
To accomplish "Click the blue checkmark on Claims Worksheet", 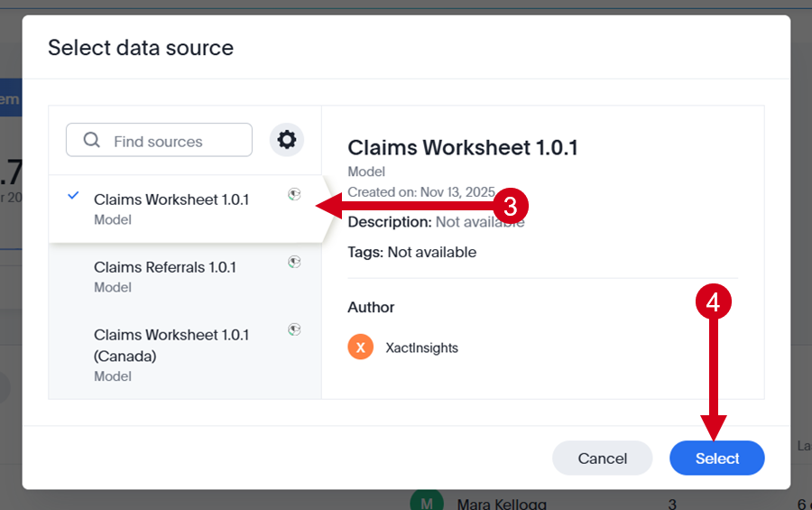I will 74,195.
